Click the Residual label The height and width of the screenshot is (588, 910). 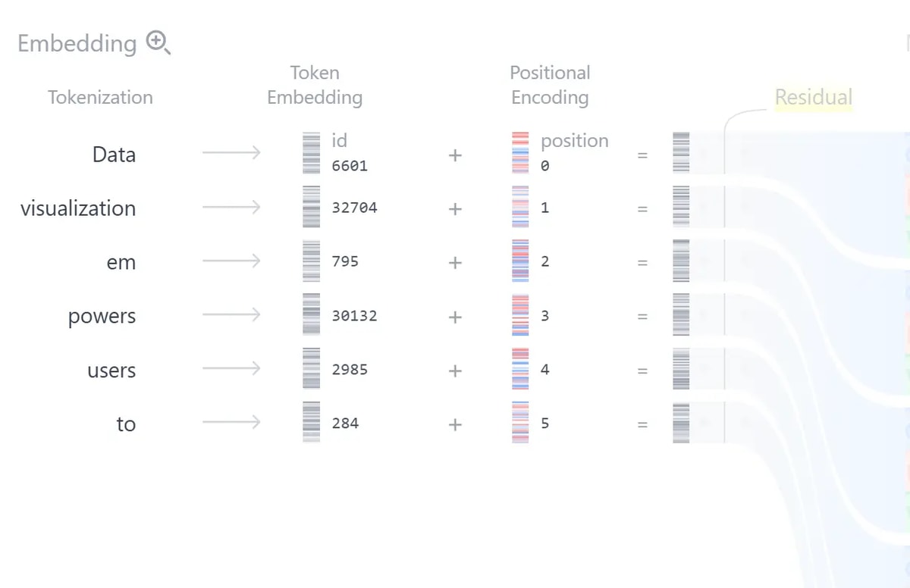point(814,97)
